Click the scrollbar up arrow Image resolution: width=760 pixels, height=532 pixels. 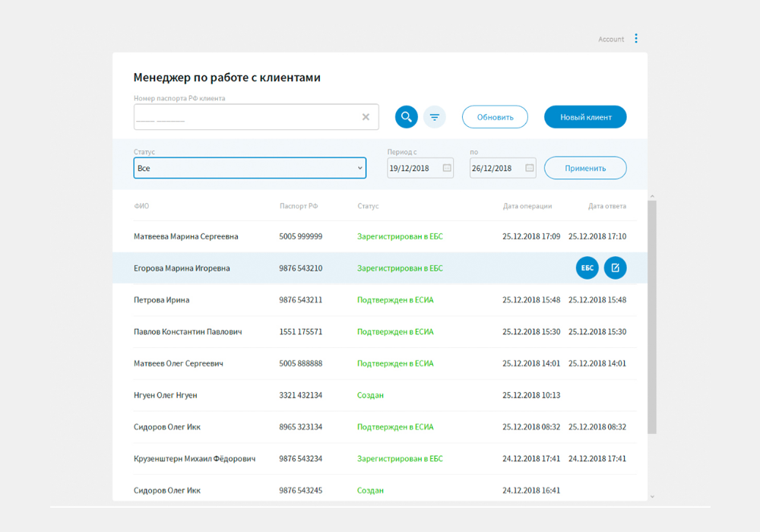[652, 196]
